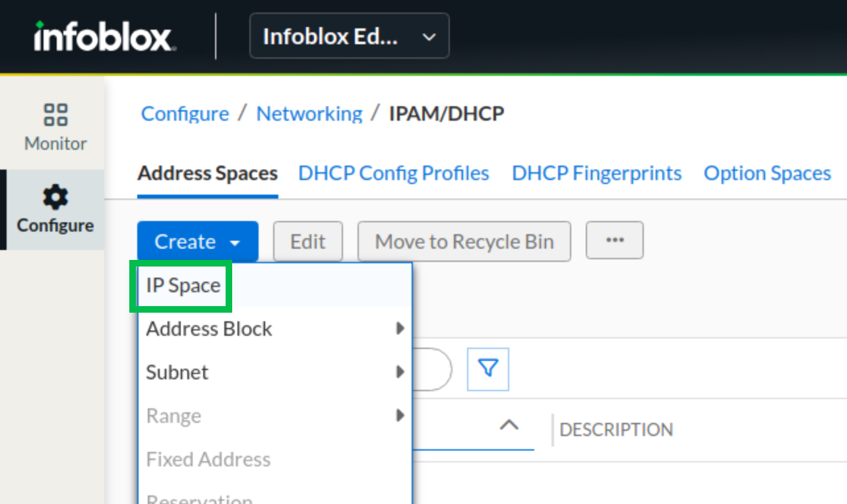The width and height of the screenshot is (847, 504).
Task: Toggle the column sort caret arrow
Action: coord(509,426)
